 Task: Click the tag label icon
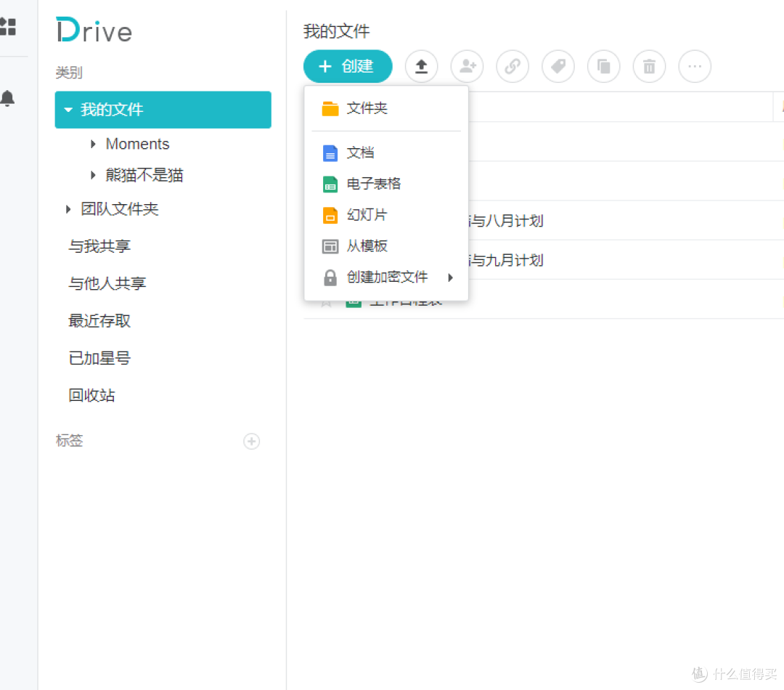[x=558, y=67]
